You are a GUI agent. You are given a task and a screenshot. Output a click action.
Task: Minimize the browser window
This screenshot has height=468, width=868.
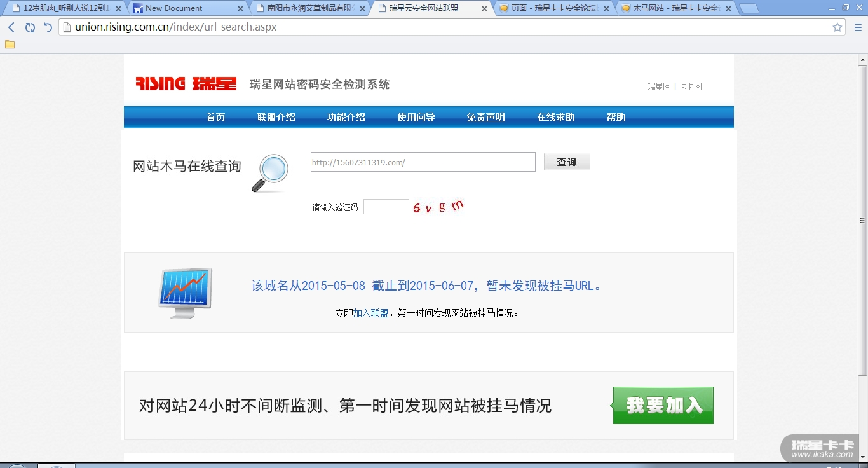point(832,8)
